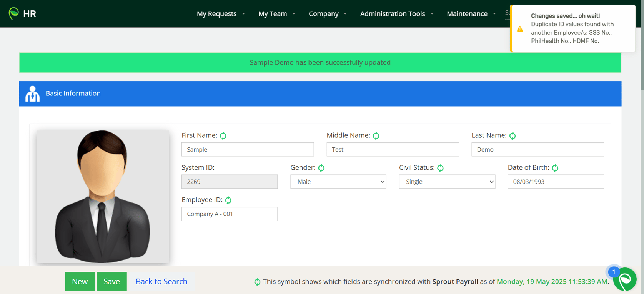The width and height of the screenshot is (644, 294).
Task: Open the My Requests menu
Action: [221, 14]
